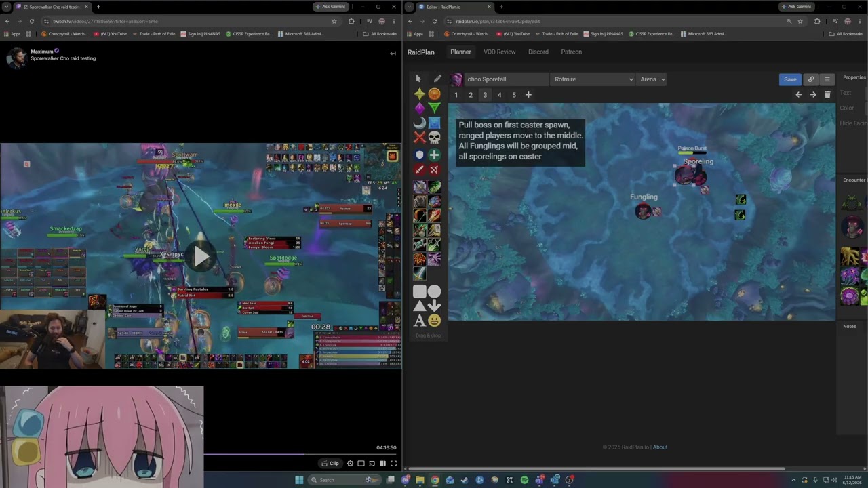
Task: Click the Windows taskbar Search box
Action: click(x=343, y=480)
